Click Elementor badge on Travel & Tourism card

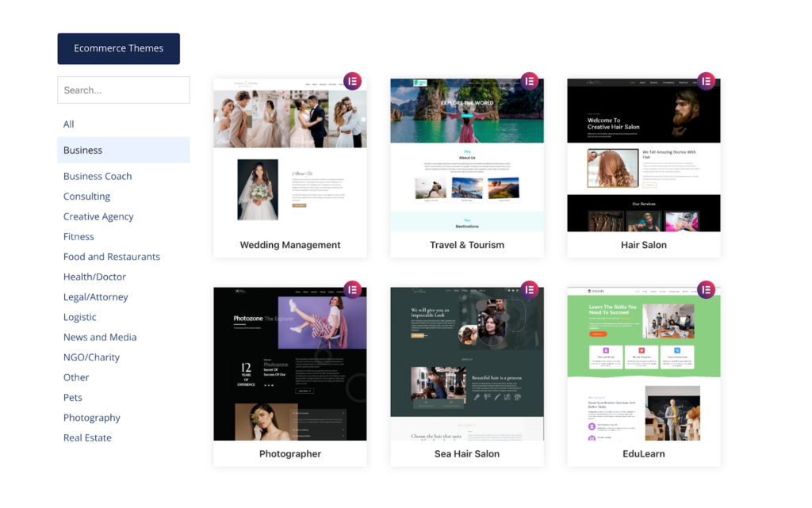point(529,81)
